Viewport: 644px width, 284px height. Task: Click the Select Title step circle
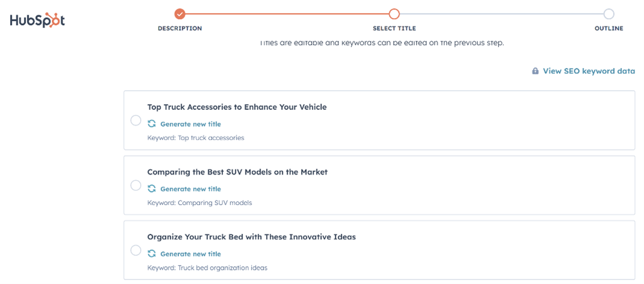(394, 14)
